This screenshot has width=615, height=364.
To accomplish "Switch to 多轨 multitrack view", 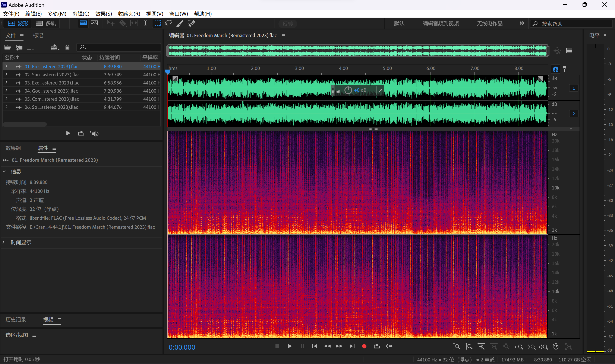I will (46, 23).
